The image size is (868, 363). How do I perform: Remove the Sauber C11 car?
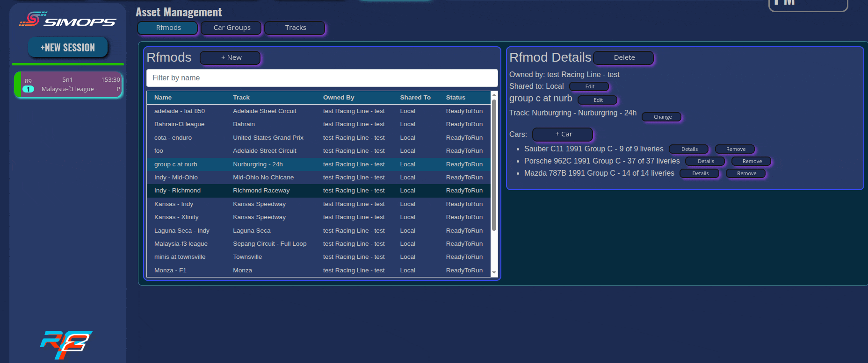point(735,149)
